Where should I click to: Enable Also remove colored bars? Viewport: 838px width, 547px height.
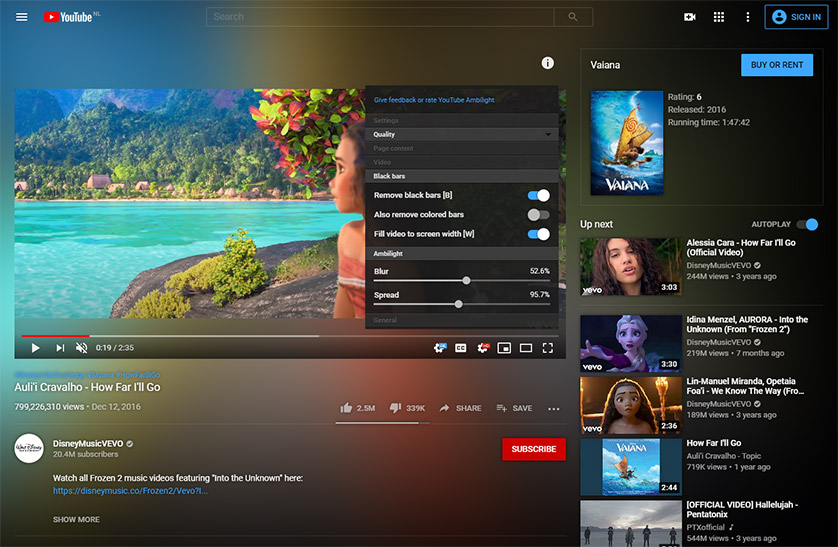(538, 215)
